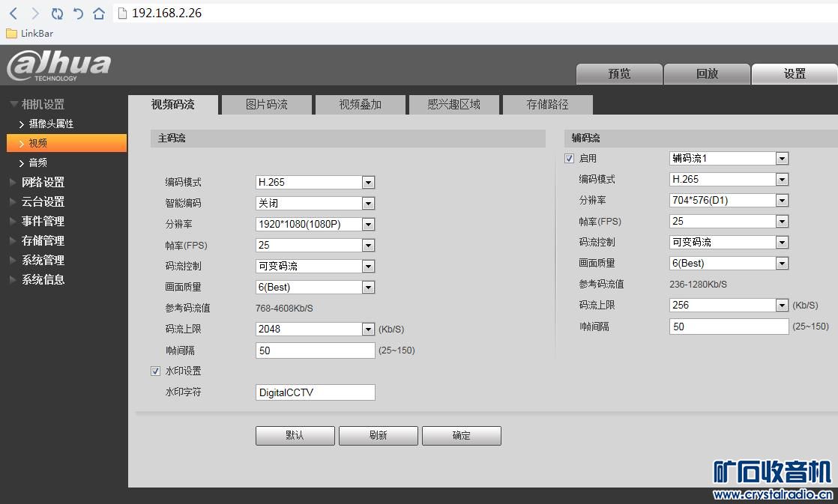This screenshot has height=504, width=838.
Task: Select the 视频码流 tab
Action: tap(173, 105)
